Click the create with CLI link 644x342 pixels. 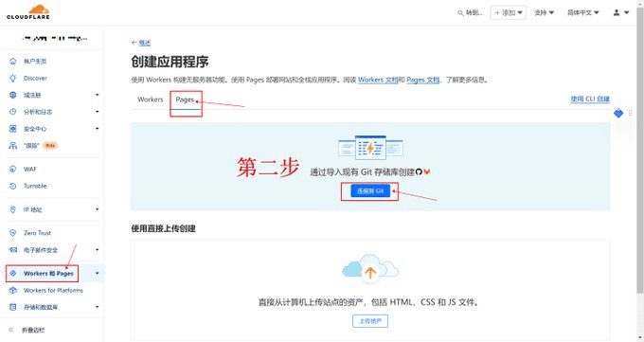click(x=590, y=99)
